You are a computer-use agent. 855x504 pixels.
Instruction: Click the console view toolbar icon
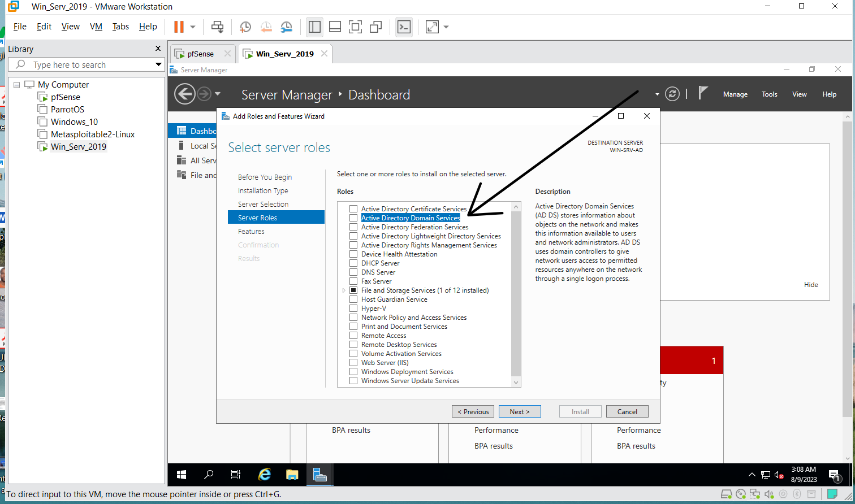click(404, 27)
